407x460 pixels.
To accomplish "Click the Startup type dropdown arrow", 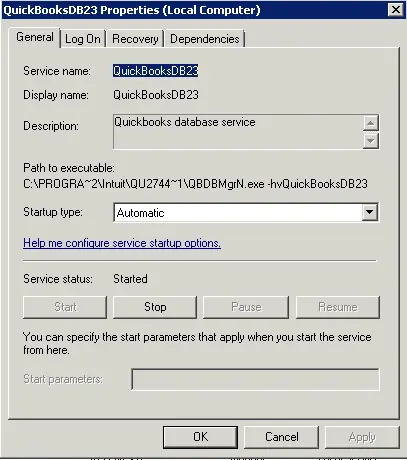I will (370, 212).
